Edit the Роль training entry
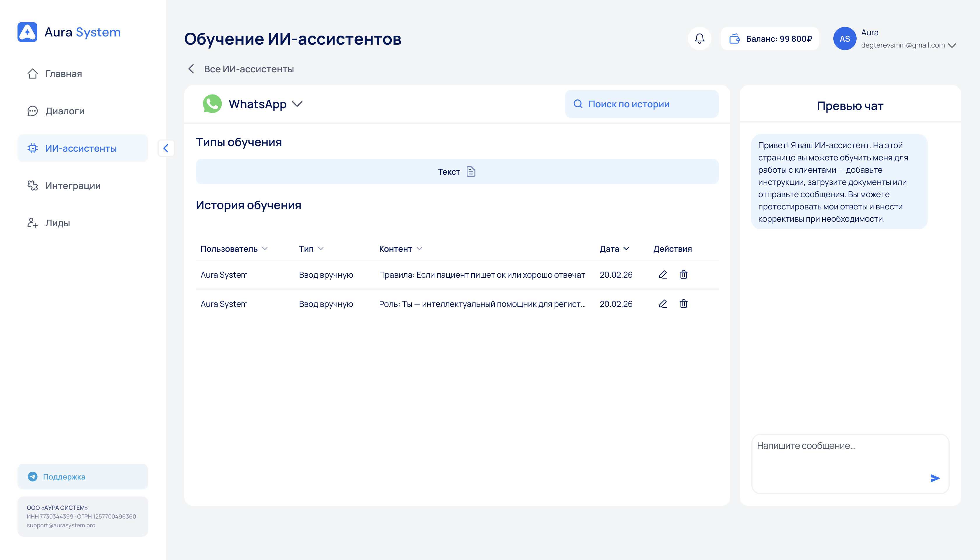The height and width of the screenshot is (560, 980). 663,304
